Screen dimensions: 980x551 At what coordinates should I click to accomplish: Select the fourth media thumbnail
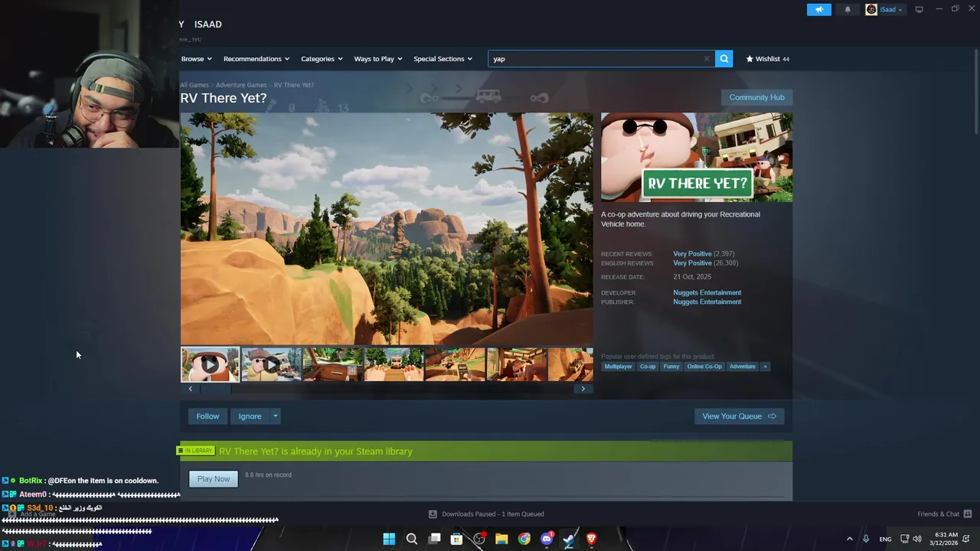pos(394,365)
